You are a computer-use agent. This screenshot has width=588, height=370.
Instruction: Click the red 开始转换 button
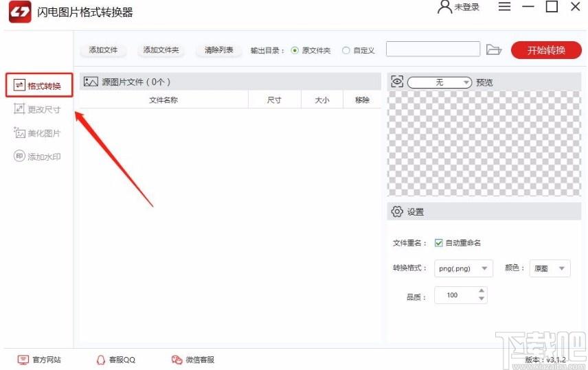point(546,50)
